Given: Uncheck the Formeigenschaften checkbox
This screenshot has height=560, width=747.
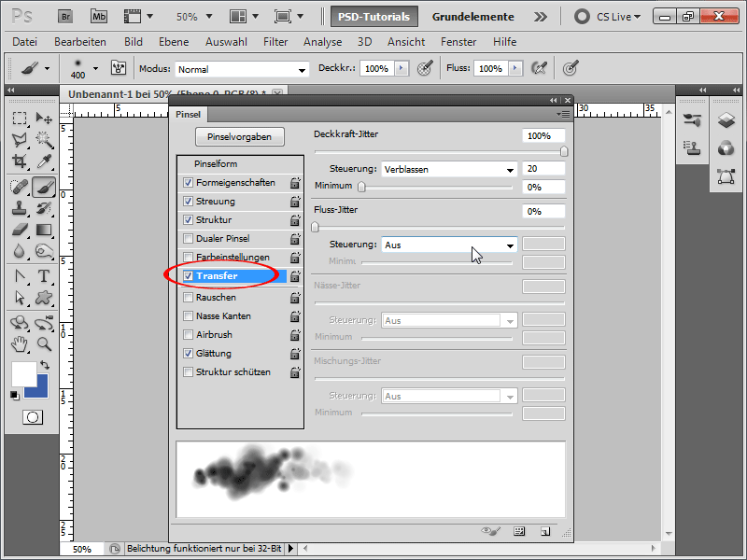Looking at the screenshot, I should tap(189, 182).
